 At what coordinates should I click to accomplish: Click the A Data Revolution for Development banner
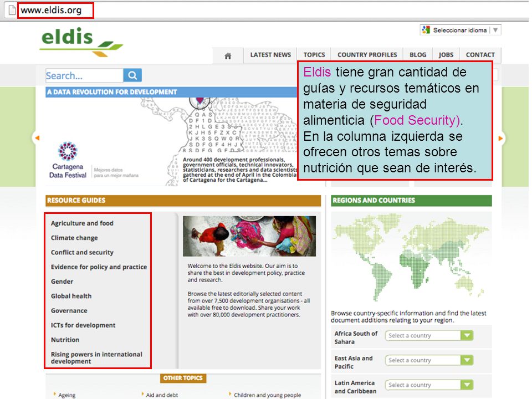pos(171,92)
